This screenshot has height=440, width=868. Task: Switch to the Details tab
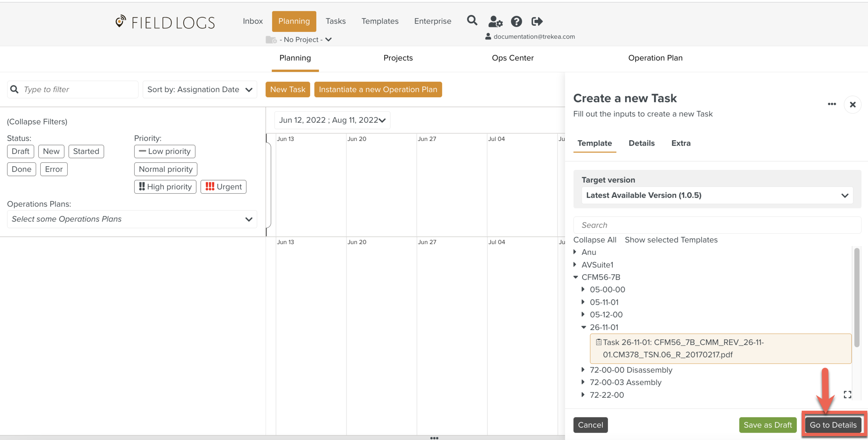click(x=641, y=143)
